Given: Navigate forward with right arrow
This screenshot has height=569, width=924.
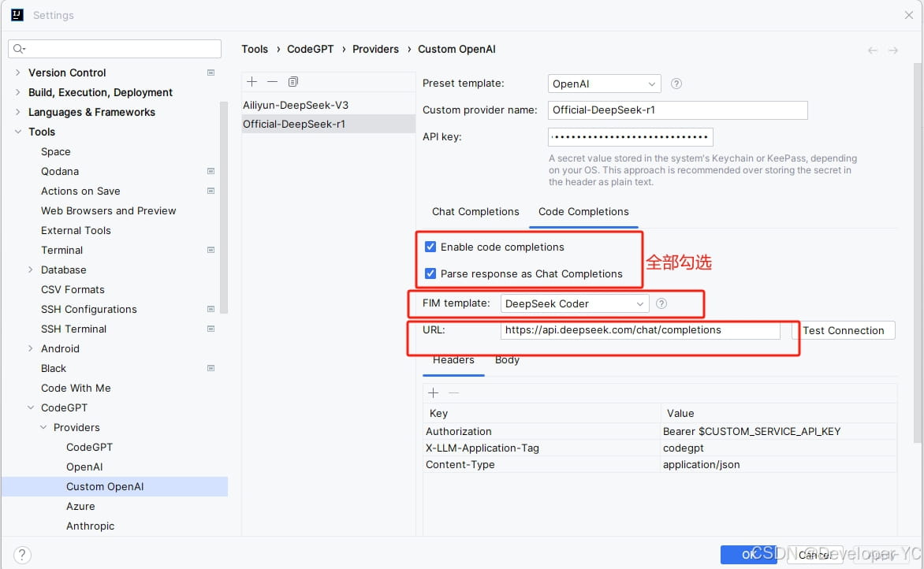Looking at the screenshot, I should [x=893, y=50].
